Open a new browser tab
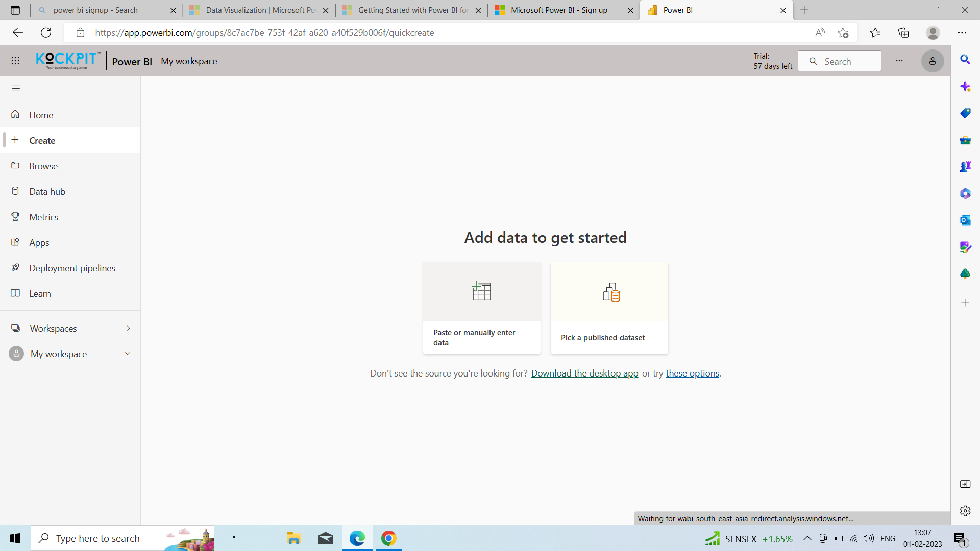The image size is (980, 551). [x=804, y=10]
